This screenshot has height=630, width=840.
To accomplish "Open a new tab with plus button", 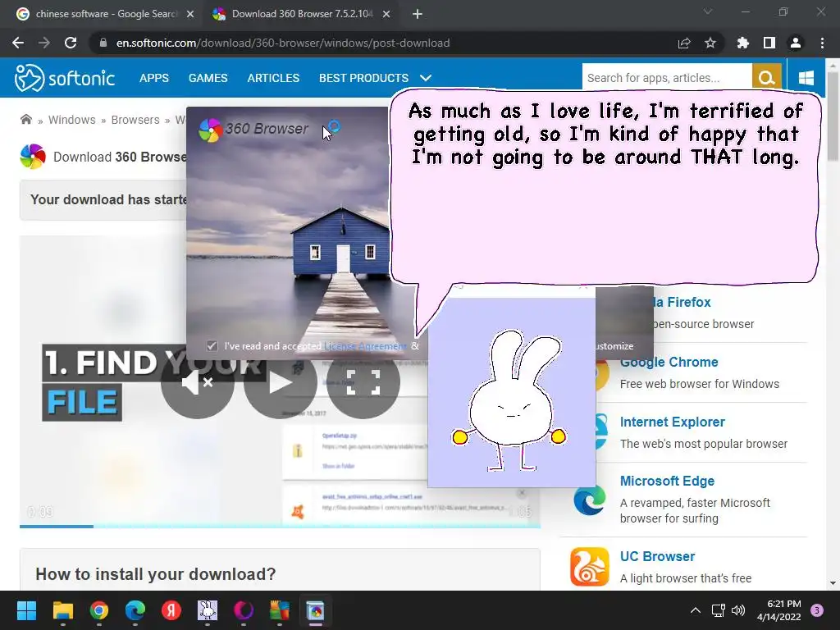I will (x=418, y=14).
